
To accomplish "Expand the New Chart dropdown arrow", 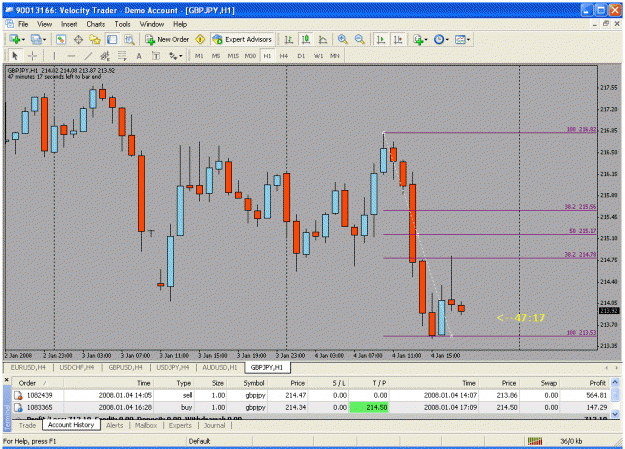I will 23,39.
